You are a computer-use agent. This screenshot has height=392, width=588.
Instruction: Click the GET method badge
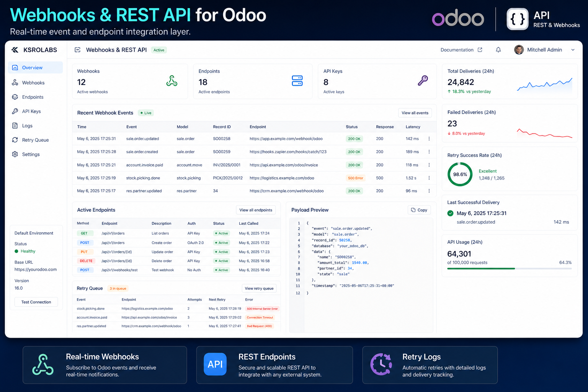(84, 233)
